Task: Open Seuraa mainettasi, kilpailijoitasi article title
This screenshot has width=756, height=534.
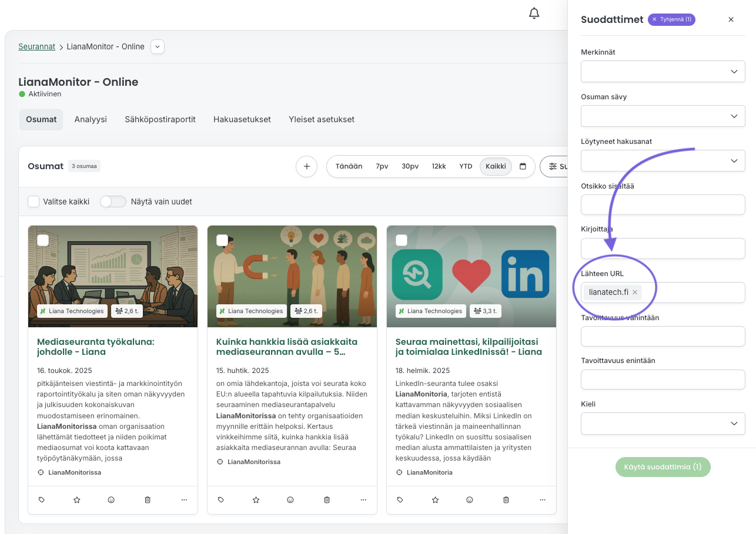Action: [469, 347]
